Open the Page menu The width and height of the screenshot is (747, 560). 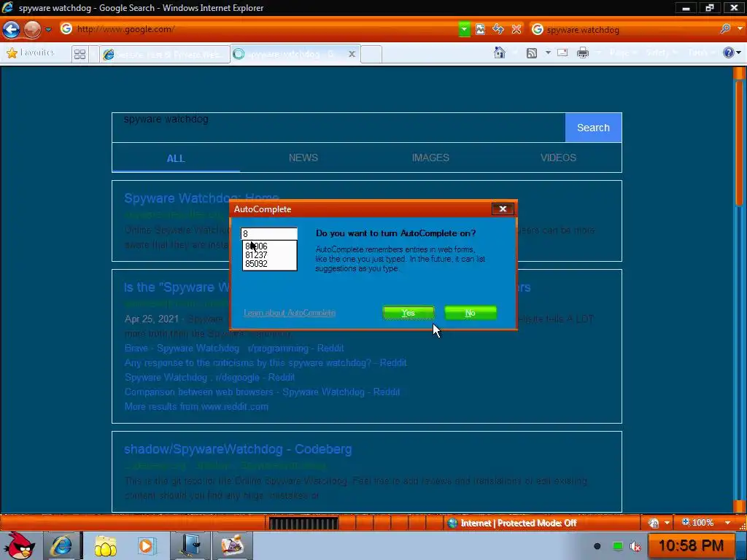(x=623, y=52)
